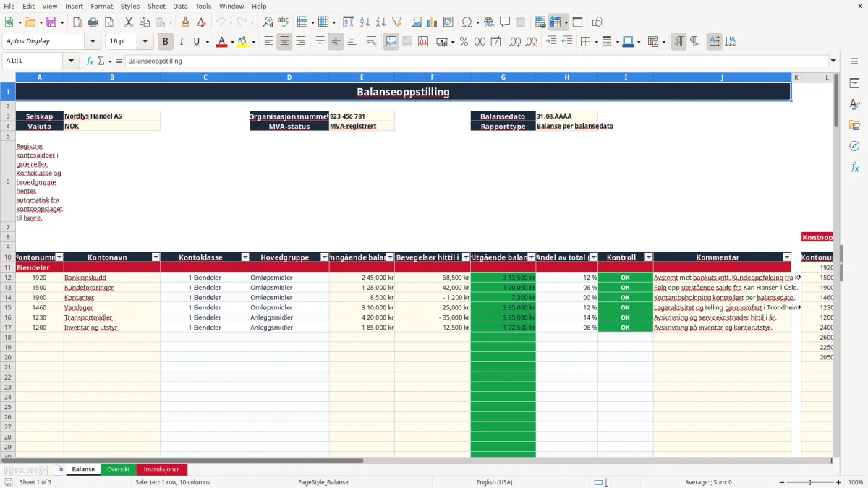
Task: Open the Function Wizard fx icon
Action: pos(90,61)
